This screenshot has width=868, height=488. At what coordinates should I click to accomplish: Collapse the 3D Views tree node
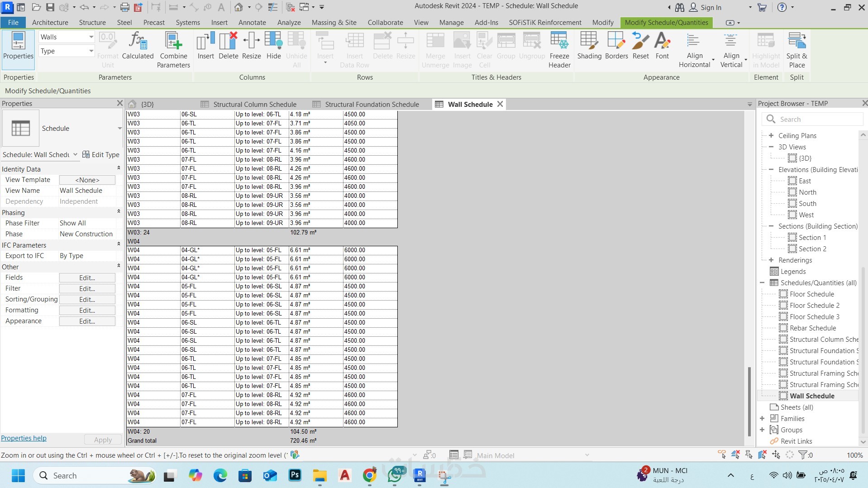[771, 147]
